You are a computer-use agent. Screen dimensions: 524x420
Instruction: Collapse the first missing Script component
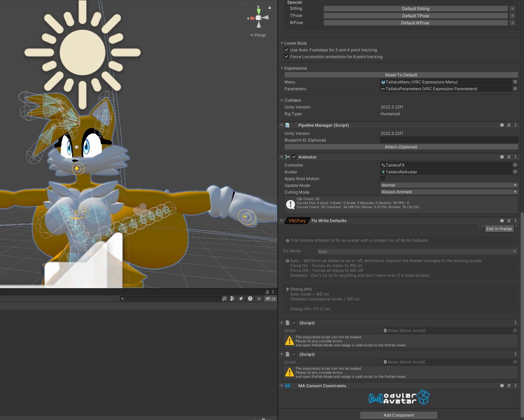(281, 323)
